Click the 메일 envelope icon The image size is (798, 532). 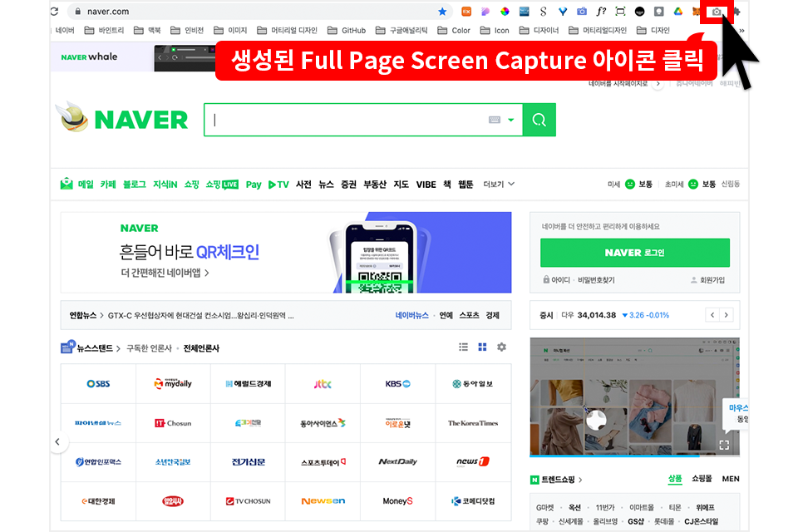pyautogui.click(x=66, y=184)
